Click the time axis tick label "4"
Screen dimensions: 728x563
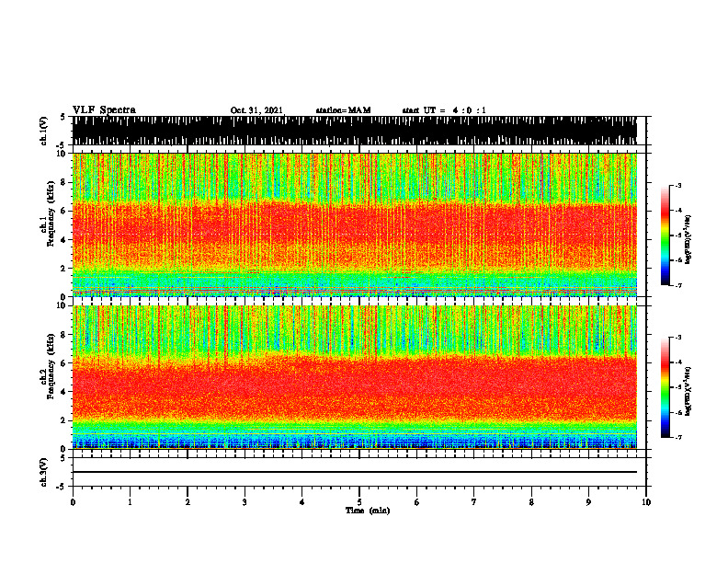pos(302,502)
